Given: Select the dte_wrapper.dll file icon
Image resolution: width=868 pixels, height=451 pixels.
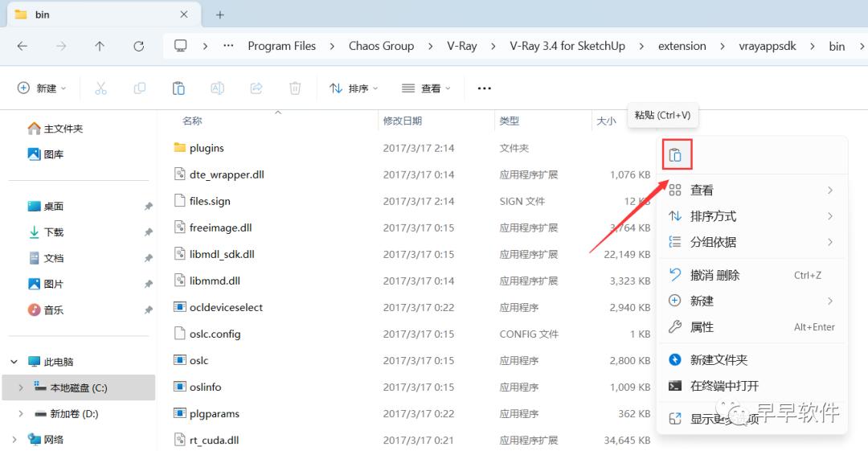Looking at the screenshot, I should click(x=179, y=174).
